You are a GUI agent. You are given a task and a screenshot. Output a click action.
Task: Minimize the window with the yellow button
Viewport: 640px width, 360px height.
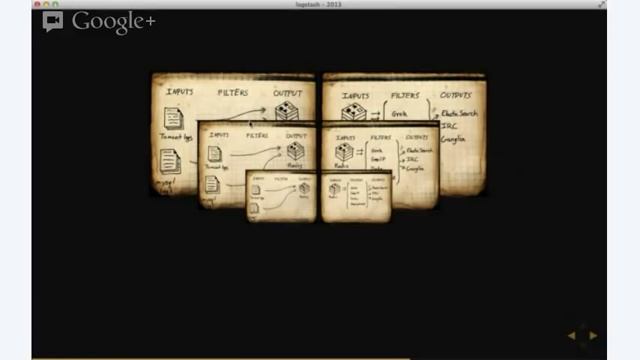coord(46,4)
